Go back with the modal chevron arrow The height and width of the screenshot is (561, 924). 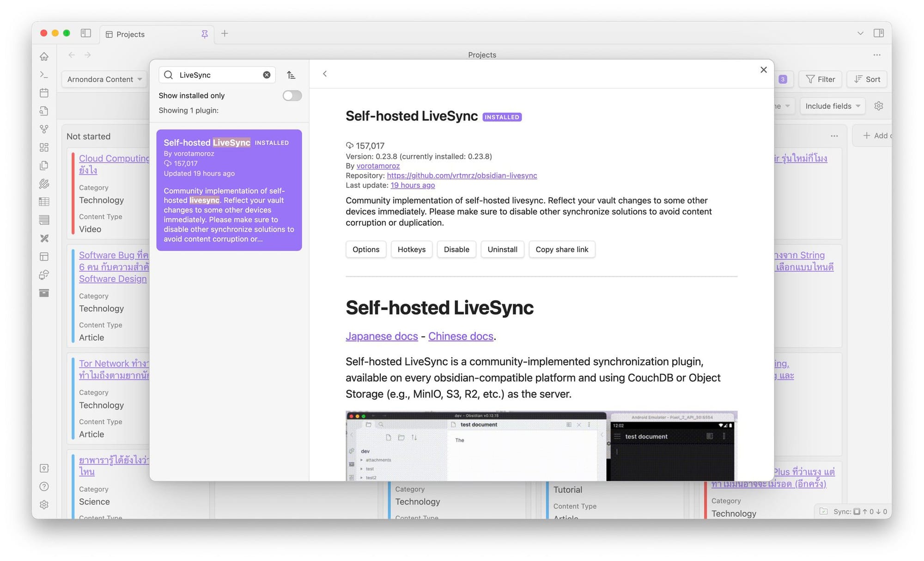click(325, 74)
